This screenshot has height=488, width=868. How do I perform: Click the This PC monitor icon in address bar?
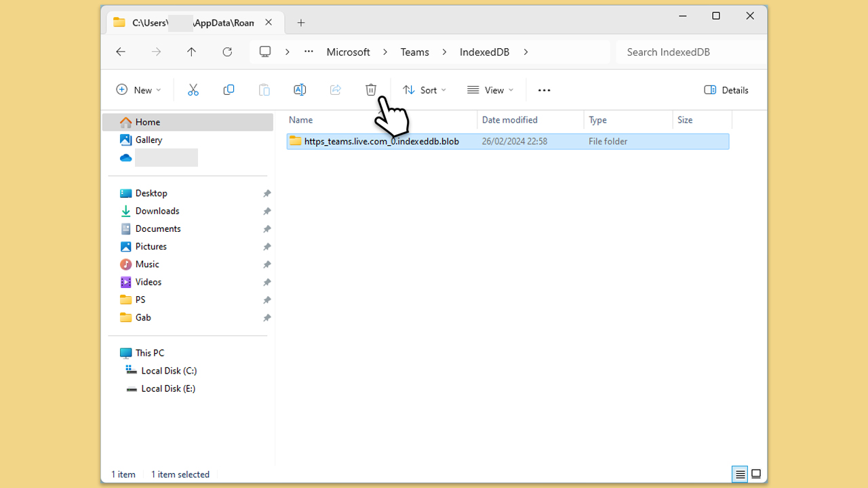(265, 52)
